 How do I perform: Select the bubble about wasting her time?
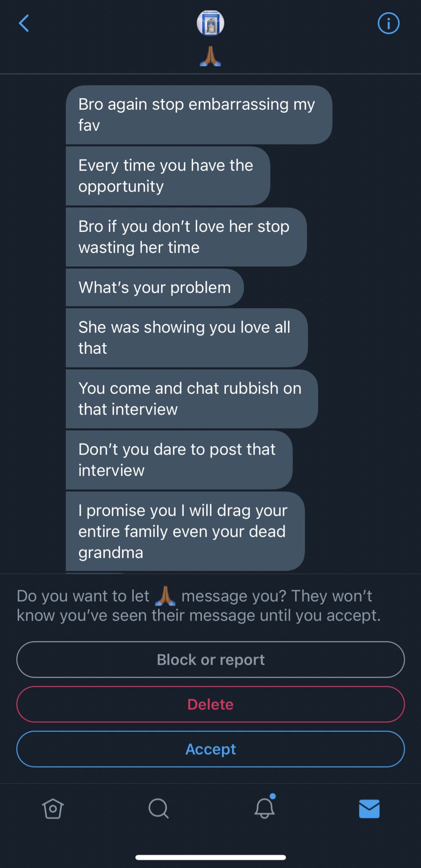(x=185, y=237)
